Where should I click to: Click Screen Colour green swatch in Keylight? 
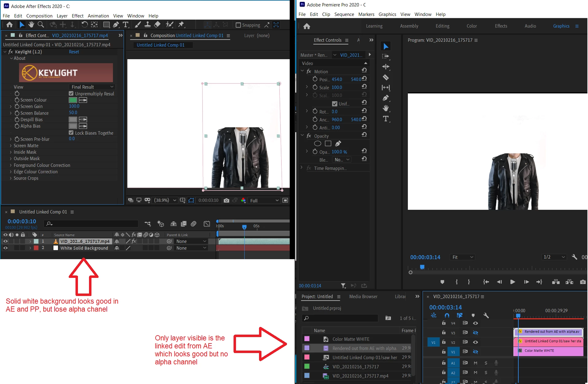pos(73,100)
